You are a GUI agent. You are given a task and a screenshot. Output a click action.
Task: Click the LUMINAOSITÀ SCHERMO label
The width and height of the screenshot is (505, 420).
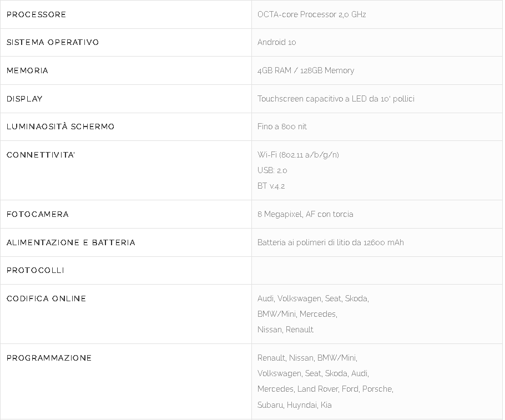pos(60,126)
